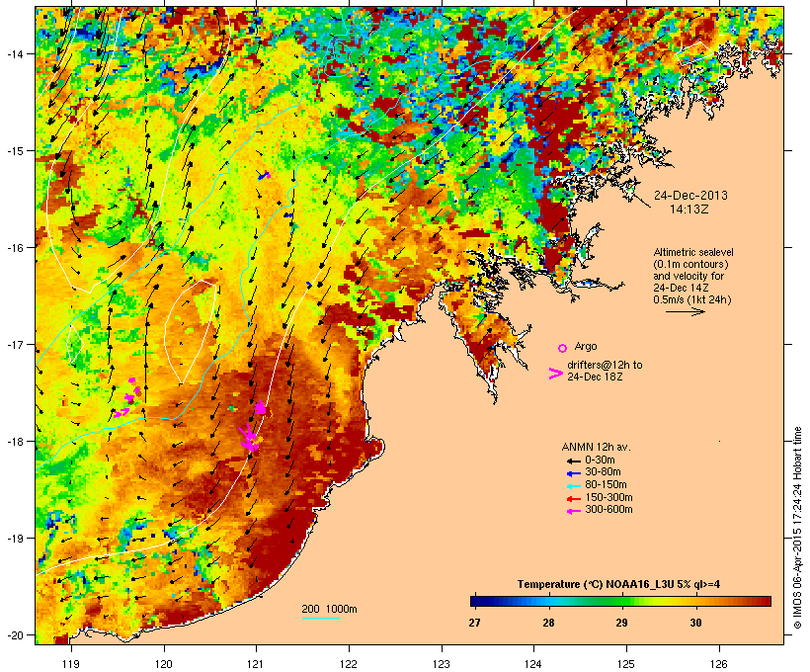This screenshot has width=810, height=672.
Task: Click the latitude axis label -20
Action: point(14,635)
